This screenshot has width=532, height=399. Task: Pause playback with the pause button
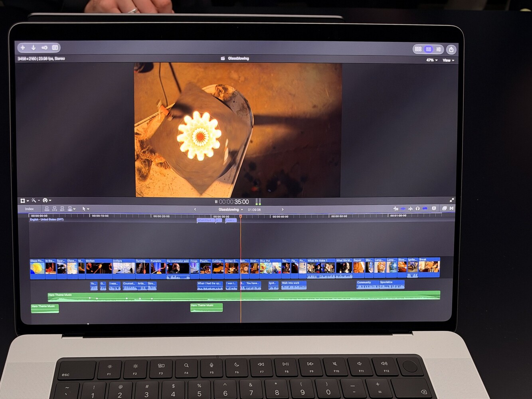coord(216,202)
